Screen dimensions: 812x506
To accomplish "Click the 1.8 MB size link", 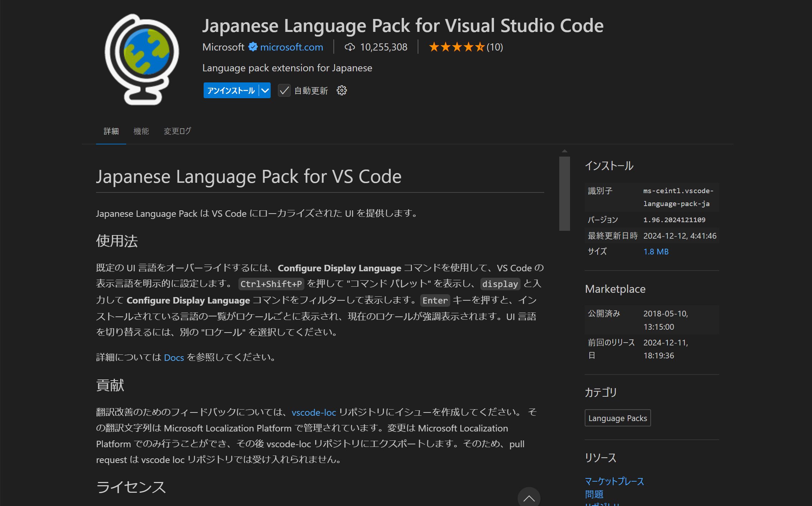I will click(656, 252).
